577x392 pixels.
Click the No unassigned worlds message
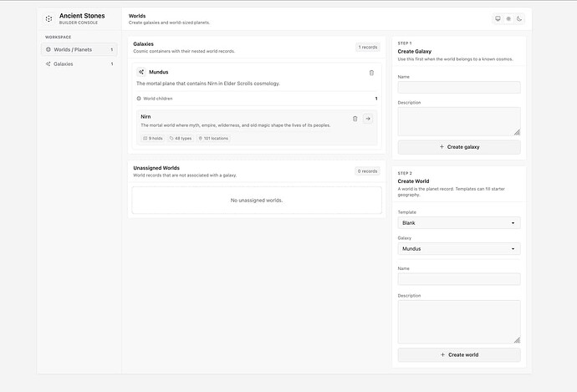pyautogui.click(x=257, y=201)
